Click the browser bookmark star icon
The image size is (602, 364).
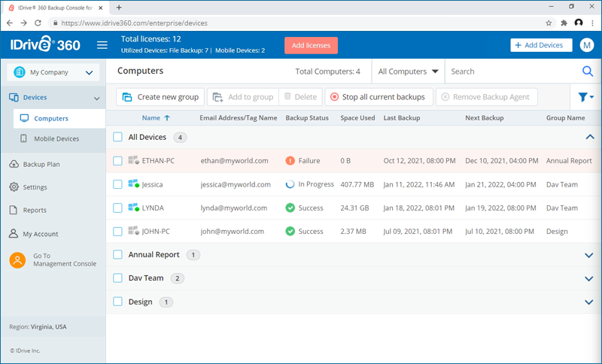point(549,23)
